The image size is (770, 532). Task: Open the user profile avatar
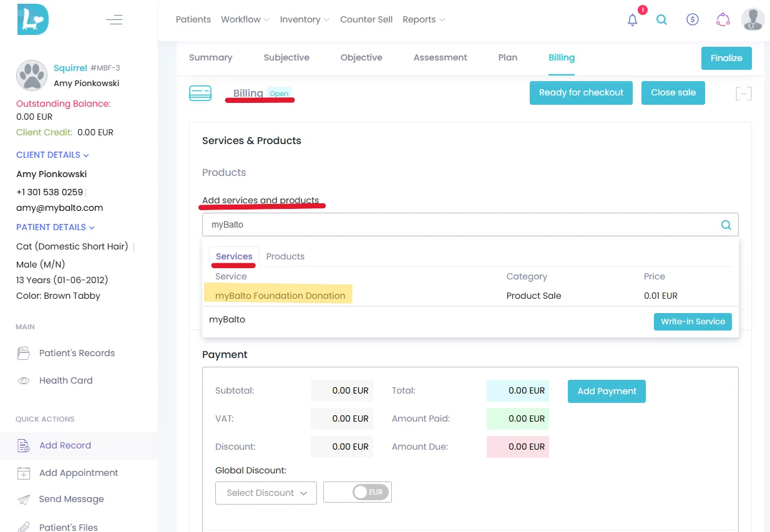click(x=753, y=19)
